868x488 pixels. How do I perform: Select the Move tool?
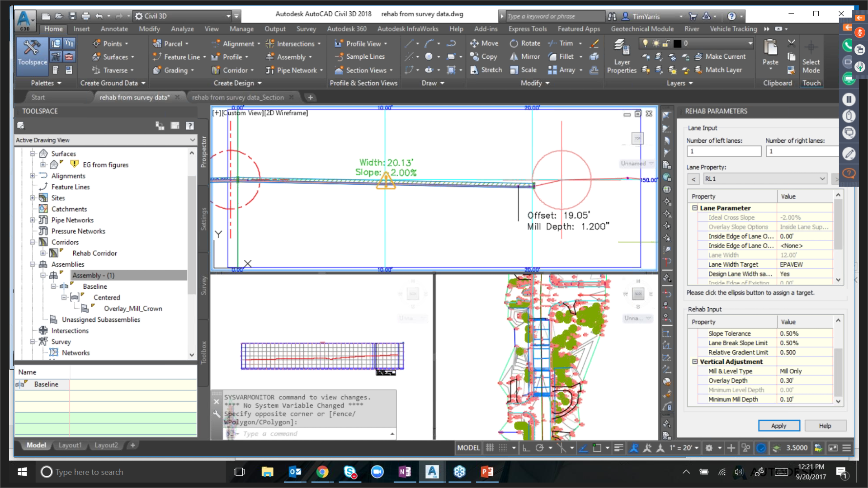tap(484, 43)
